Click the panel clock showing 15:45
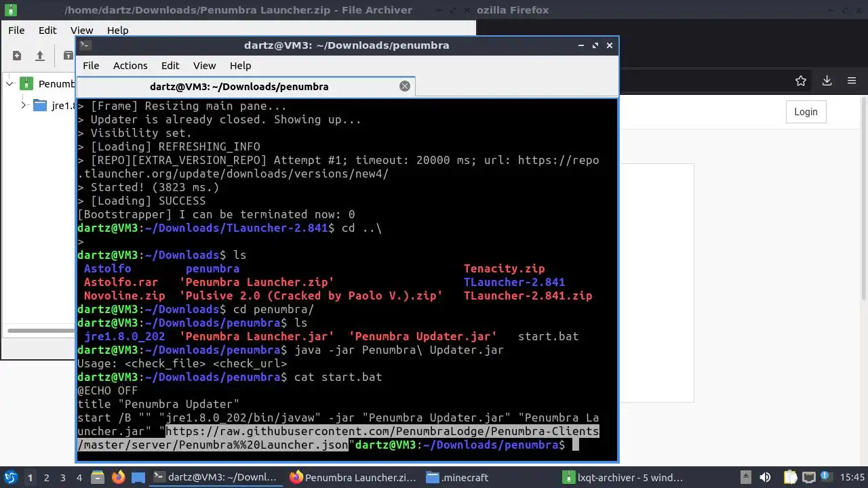 click(x=852, y=477)
